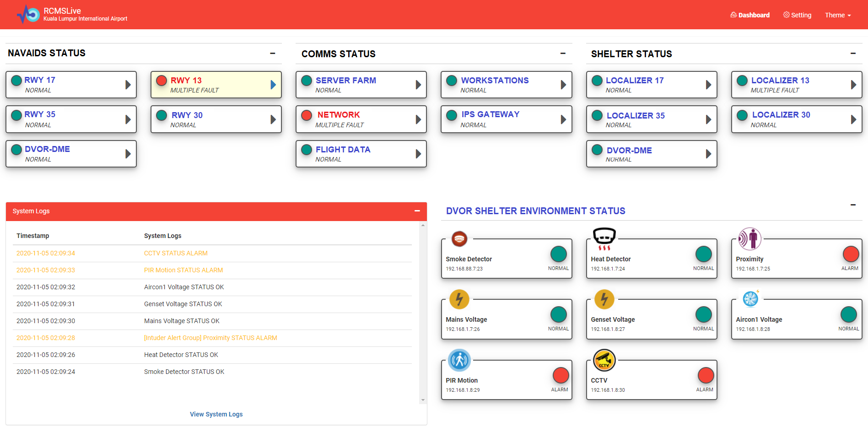Image resolution: width=868 pixels, height=438 pixels.
Task: Click the RCMSLive logo in header
Action: [x=28, y=15]
